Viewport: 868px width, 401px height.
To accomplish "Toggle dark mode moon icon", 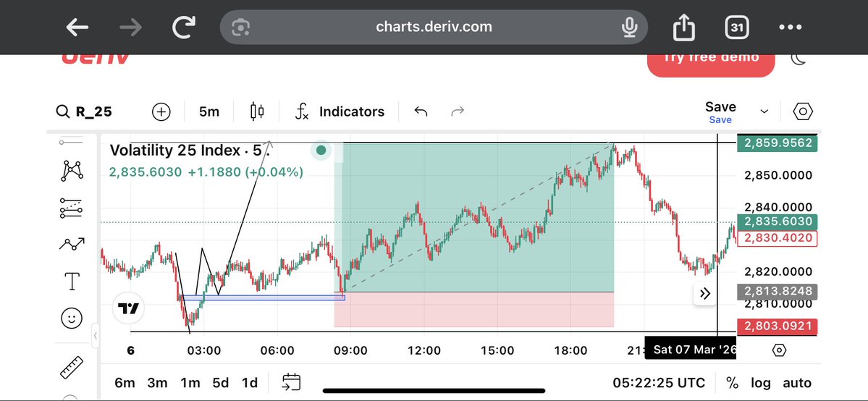I will pos(799,58).
